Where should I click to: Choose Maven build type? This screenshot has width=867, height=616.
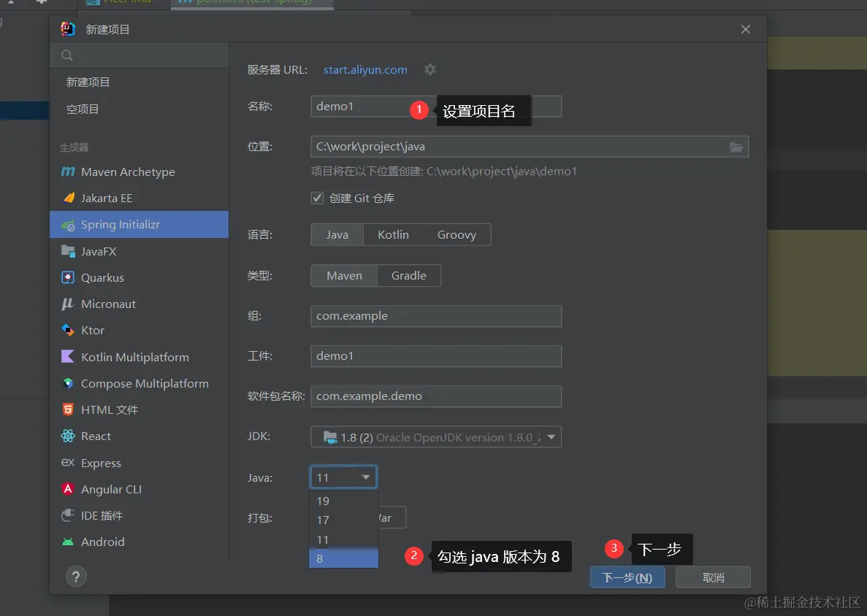pyautogui.click(x=344, y=276)
